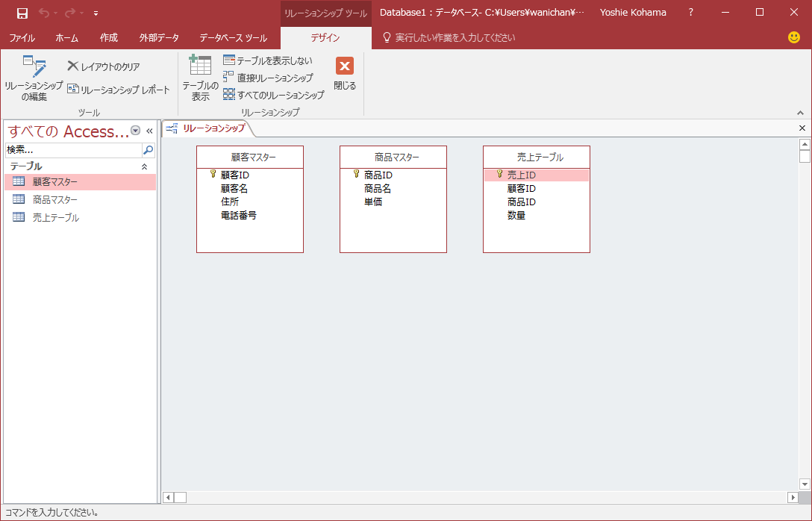The height and width of the screenshot is (521, 812).
Task: Switch to the 外部データ ribbon tab
Action: click(159, 38)
